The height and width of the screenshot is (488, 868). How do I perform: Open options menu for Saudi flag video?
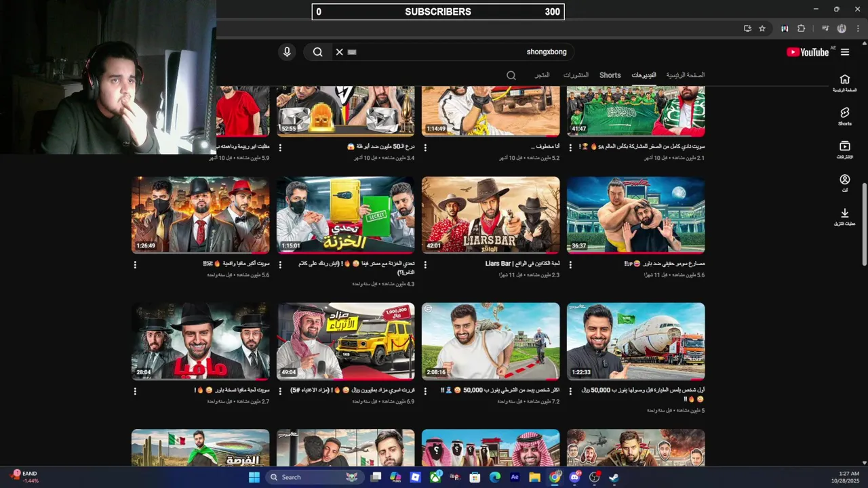570,147
